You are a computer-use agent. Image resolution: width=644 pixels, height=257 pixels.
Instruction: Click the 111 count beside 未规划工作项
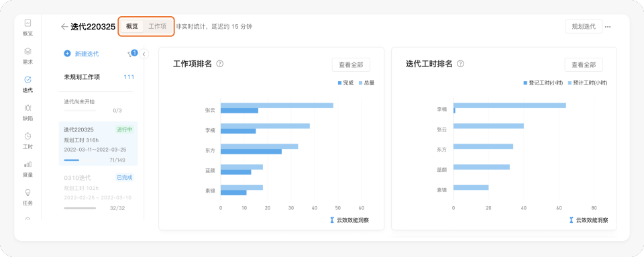click(129, 76)
